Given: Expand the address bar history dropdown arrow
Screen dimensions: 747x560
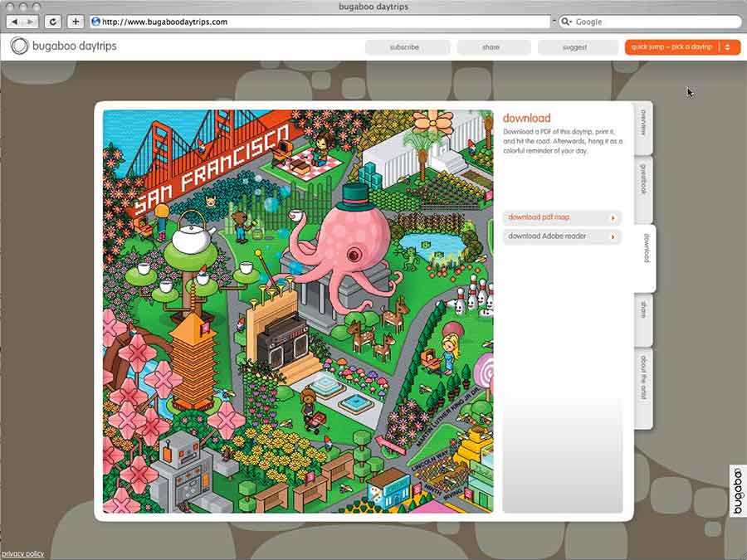Looking at the screenshot, I should (x=554, y=22).
